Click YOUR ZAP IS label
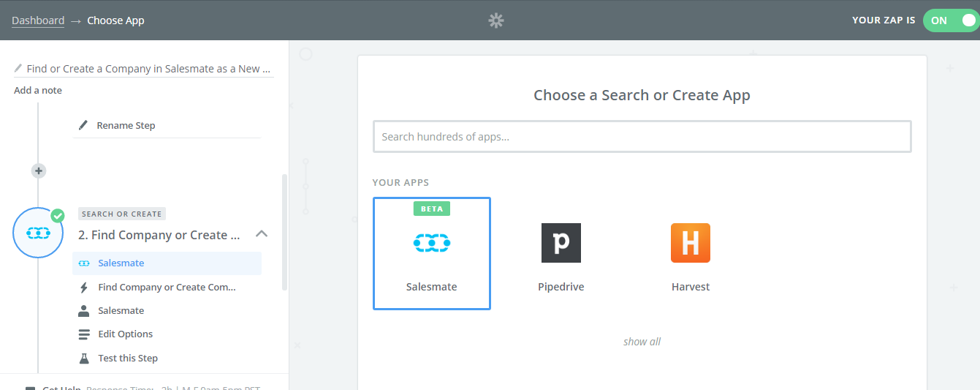 884,20
